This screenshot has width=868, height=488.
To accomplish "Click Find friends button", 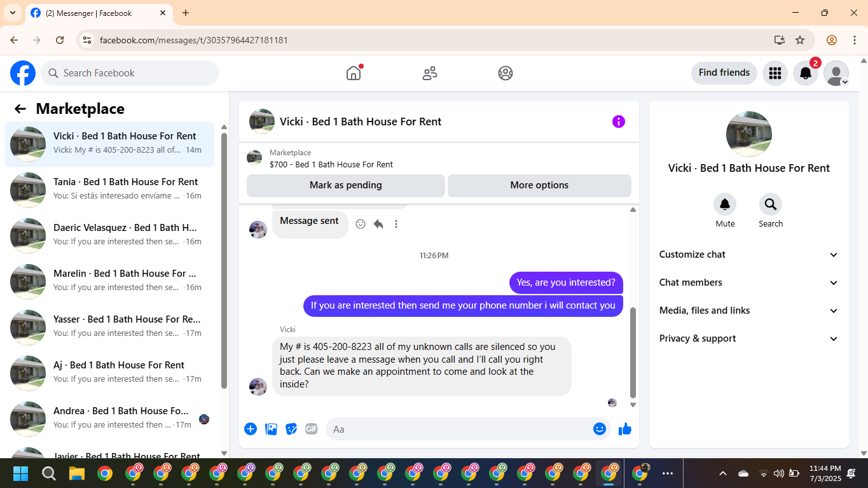I will 724,73.
